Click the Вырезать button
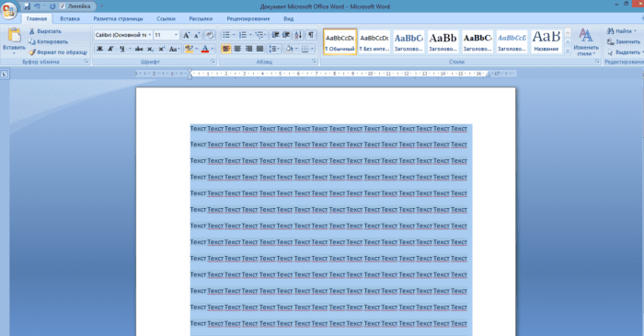 pos(45,31)
